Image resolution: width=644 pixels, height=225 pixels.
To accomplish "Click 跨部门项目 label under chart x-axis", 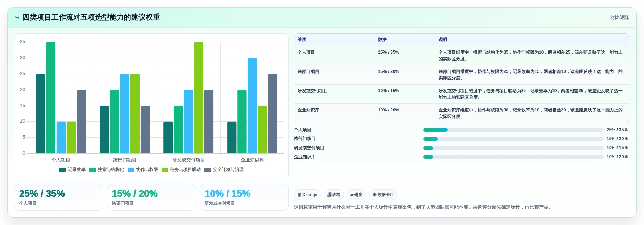I will coord(125,160).
